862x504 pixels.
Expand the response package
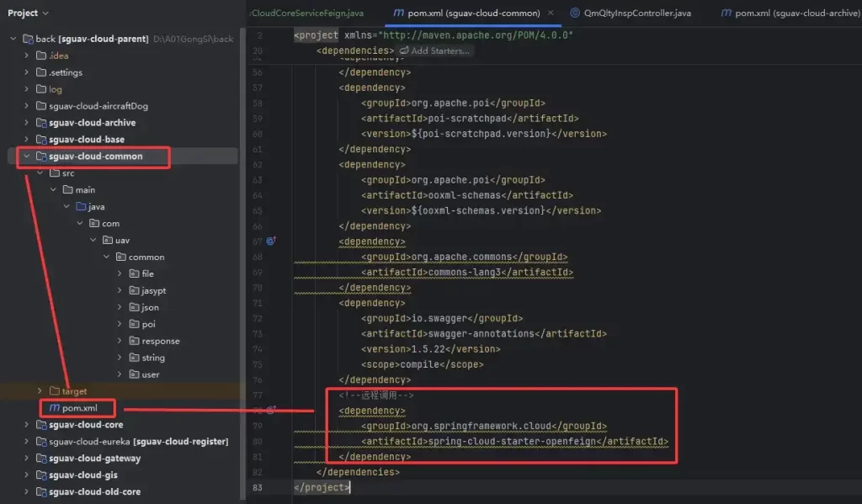(120, 342)
